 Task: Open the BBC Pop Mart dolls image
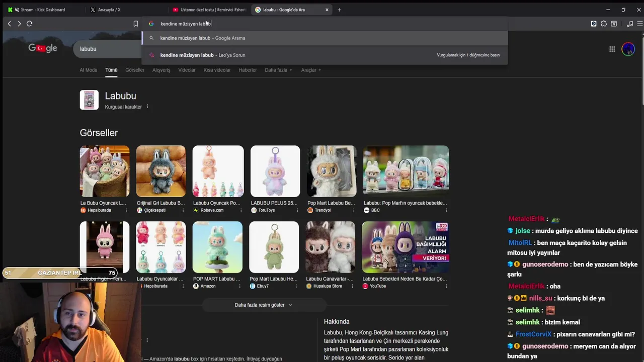tap(406, 171)
